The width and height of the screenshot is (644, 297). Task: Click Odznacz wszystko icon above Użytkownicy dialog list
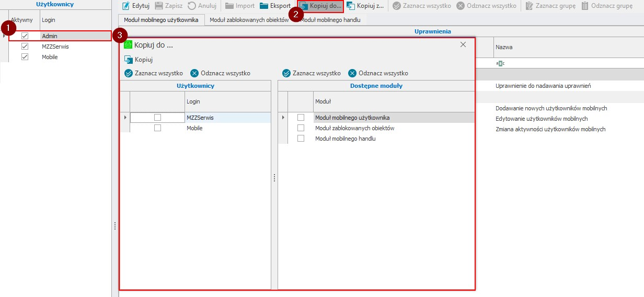[194, 73]
